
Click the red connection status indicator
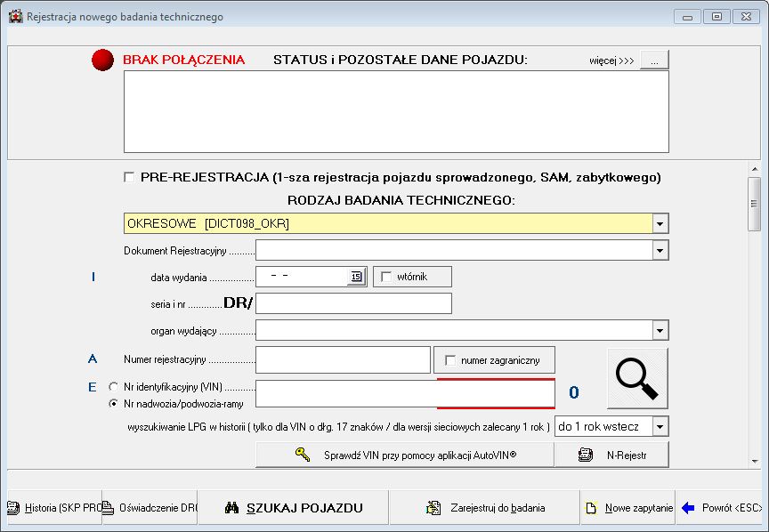[x=104, y=60]
